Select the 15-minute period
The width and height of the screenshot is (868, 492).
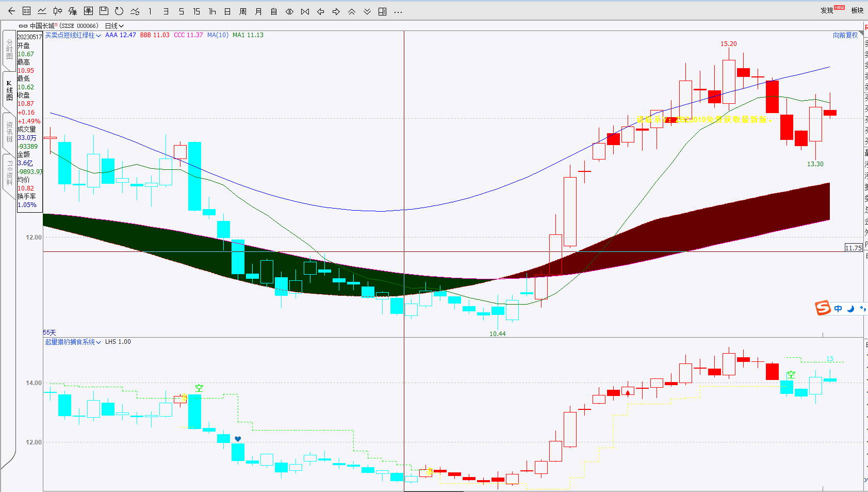pyautogui.click(x=196, y=11)
